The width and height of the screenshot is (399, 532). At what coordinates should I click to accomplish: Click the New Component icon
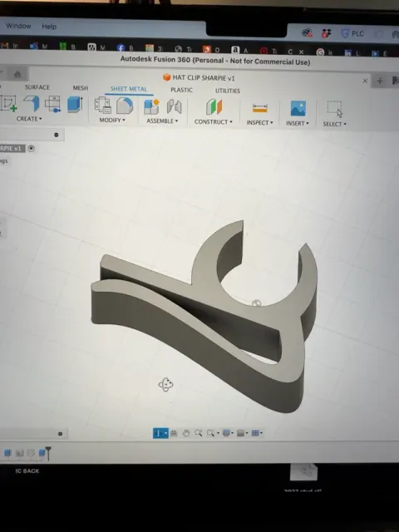(151, 106)
